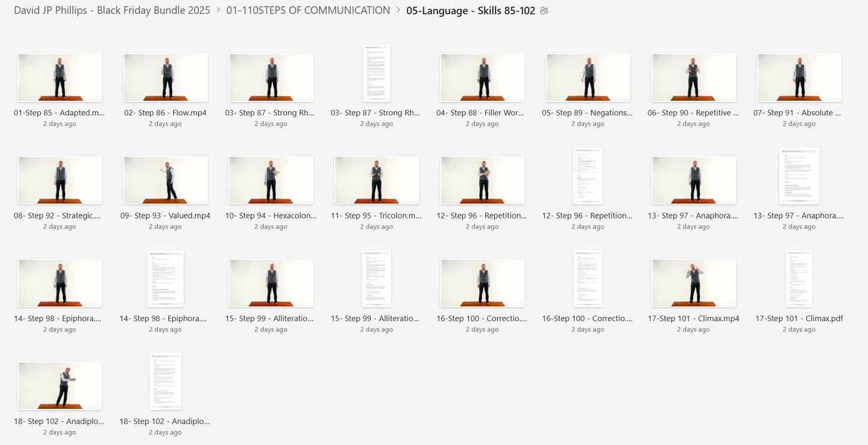Screen dimensions: 868x445
Task: Play the Step 86 Flow.mp4 video thumbnail
Action: click(165, 77)
